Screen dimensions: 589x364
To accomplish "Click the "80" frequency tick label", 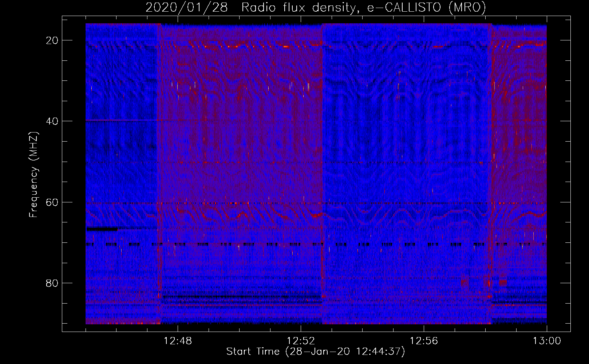I will click(x=52, y=283).
